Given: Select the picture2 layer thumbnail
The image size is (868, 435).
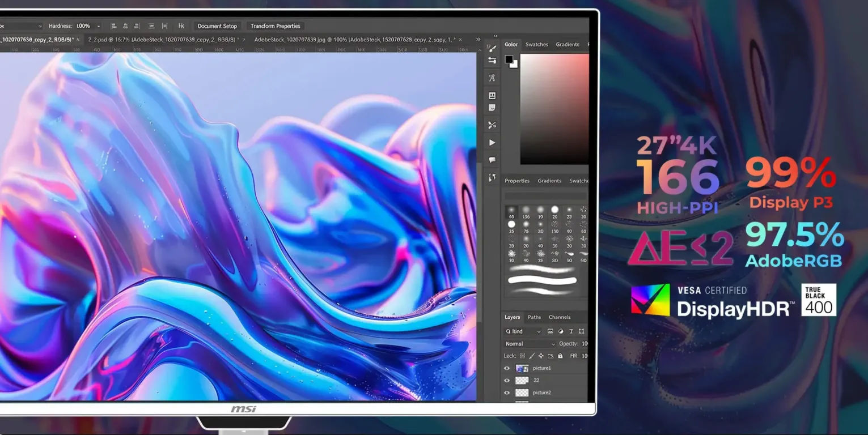Looking at the screenshot, I should point(522,393).
